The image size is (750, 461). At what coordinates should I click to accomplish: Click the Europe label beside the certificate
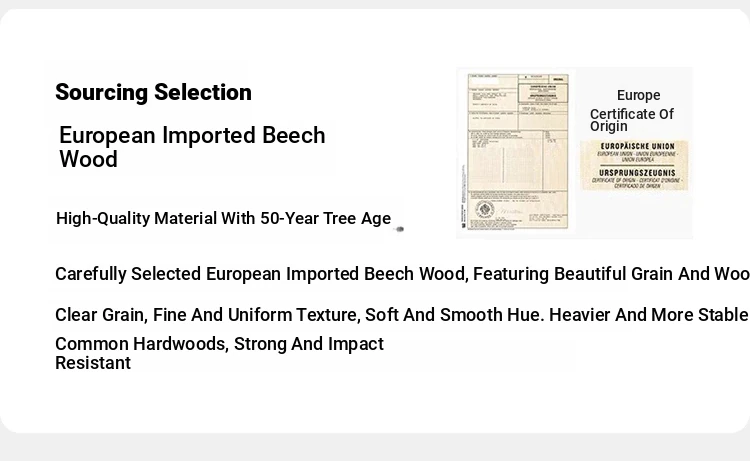click(639, 95)
